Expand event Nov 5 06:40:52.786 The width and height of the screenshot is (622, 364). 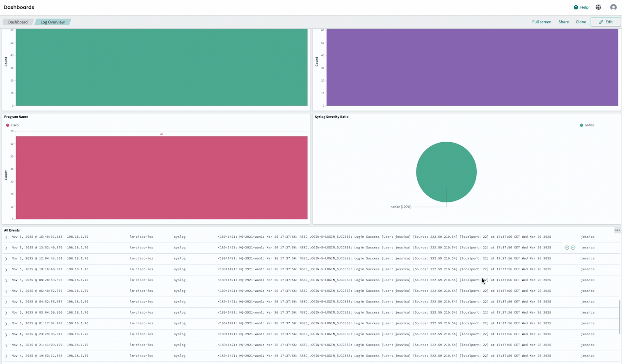6,291
